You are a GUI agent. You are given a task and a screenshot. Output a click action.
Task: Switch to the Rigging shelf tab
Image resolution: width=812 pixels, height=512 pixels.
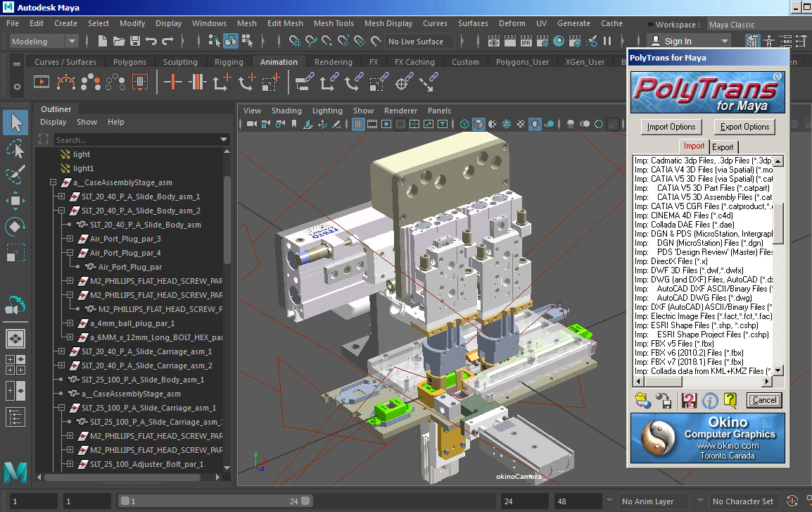pos(229,62)
